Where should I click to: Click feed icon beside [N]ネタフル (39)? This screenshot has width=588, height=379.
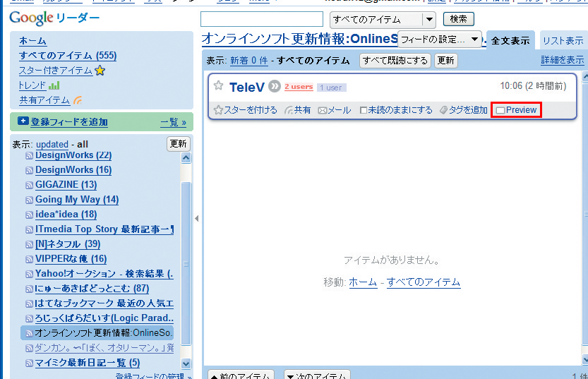[29, 245]
